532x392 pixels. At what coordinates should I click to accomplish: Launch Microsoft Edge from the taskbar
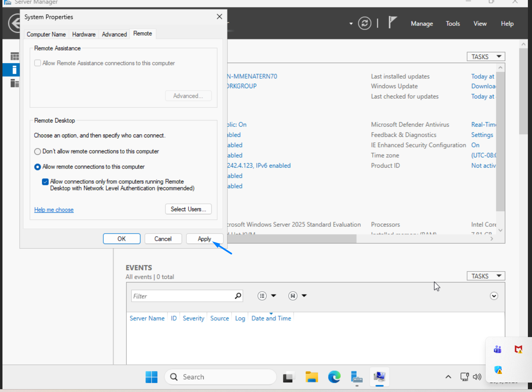(334, 377)
